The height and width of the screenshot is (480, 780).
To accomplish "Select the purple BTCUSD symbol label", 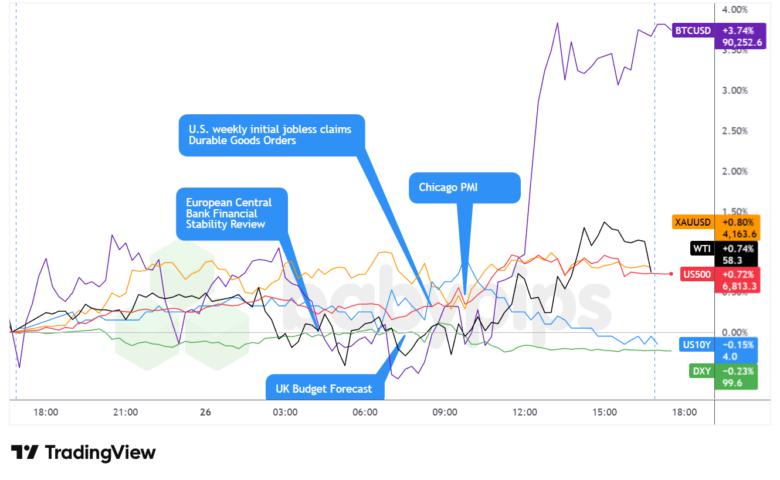I will click(x=693, y=29).
